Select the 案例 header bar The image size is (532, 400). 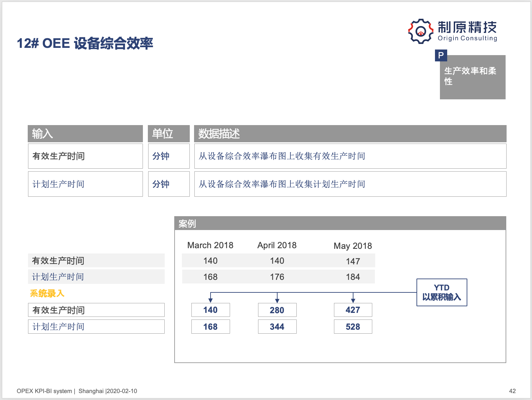(340, 223)
